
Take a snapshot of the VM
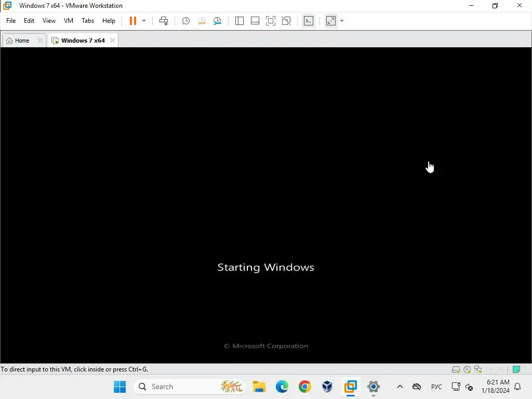coord(185,21)
